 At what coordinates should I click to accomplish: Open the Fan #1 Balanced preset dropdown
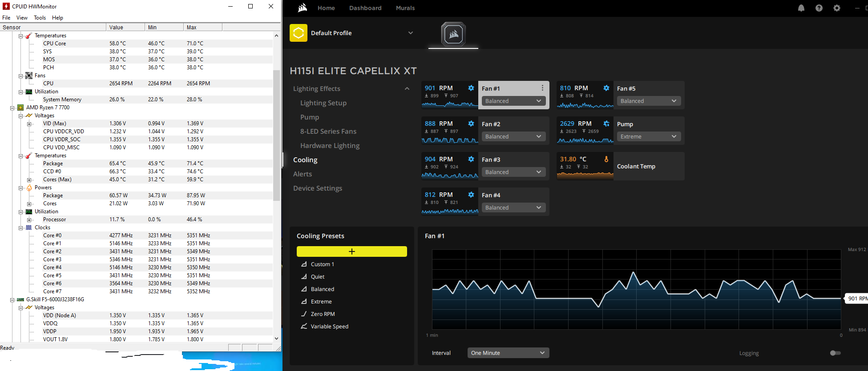514,101
